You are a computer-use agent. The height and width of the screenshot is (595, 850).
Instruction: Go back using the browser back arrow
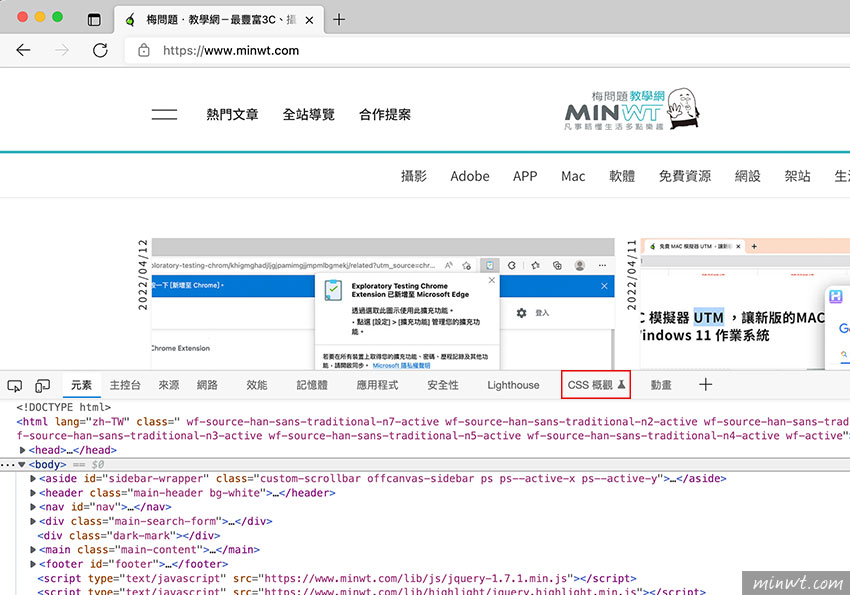click(23, 50)
